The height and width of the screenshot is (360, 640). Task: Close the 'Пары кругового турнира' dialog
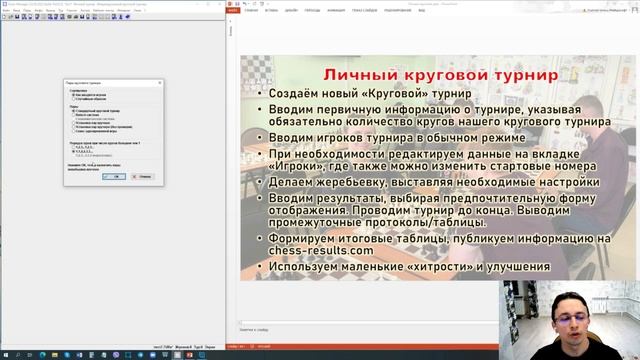tap(160, 83)
